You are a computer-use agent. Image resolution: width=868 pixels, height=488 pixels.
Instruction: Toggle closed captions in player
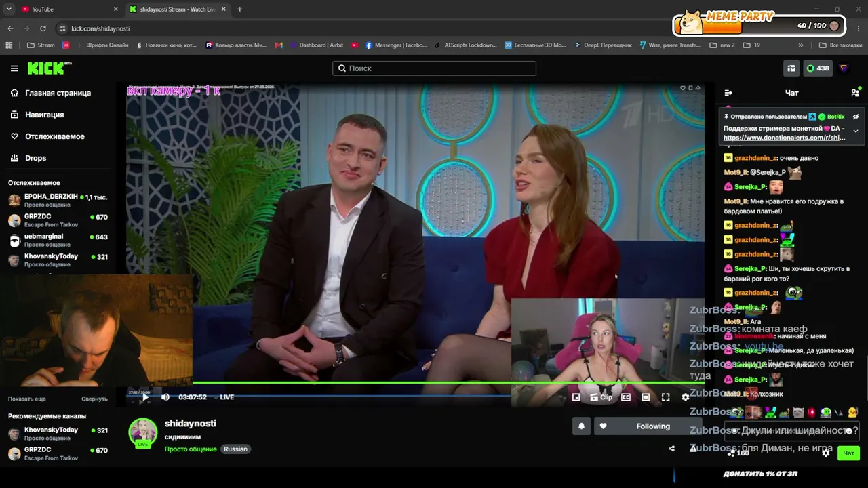coord(626,397)
